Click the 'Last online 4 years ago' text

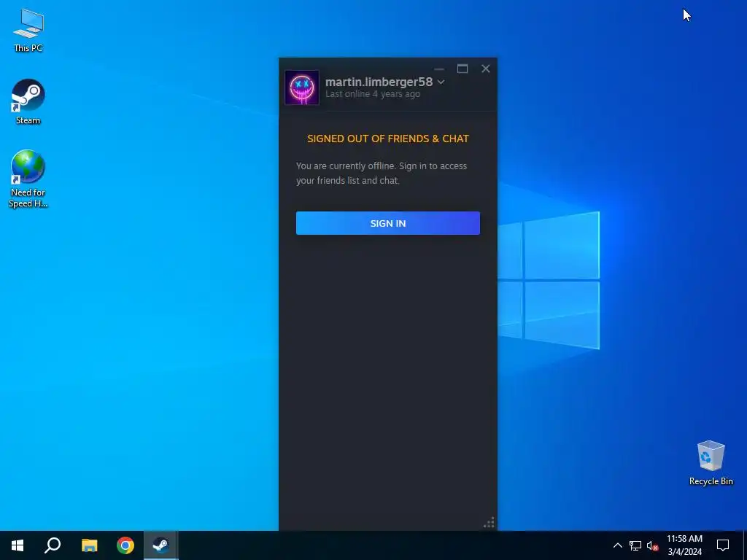[x=373, y=94]
